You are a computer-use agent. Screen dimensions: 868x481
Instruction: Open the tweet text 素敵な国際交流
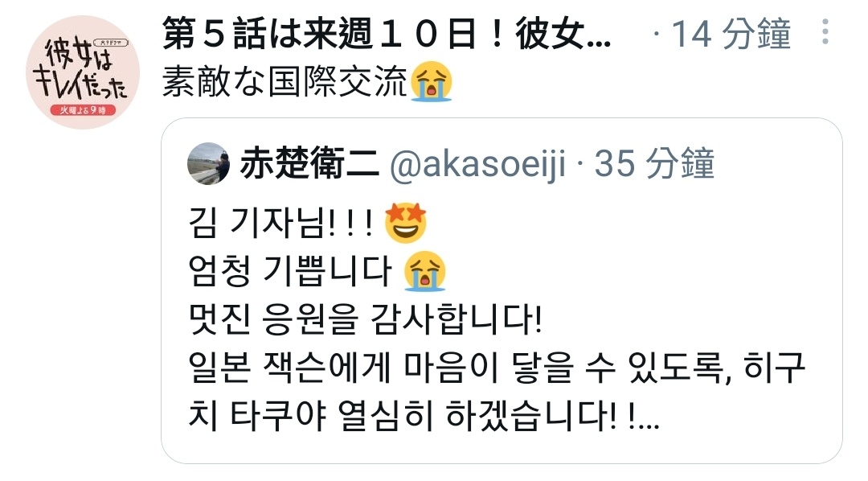coord(285,81)
